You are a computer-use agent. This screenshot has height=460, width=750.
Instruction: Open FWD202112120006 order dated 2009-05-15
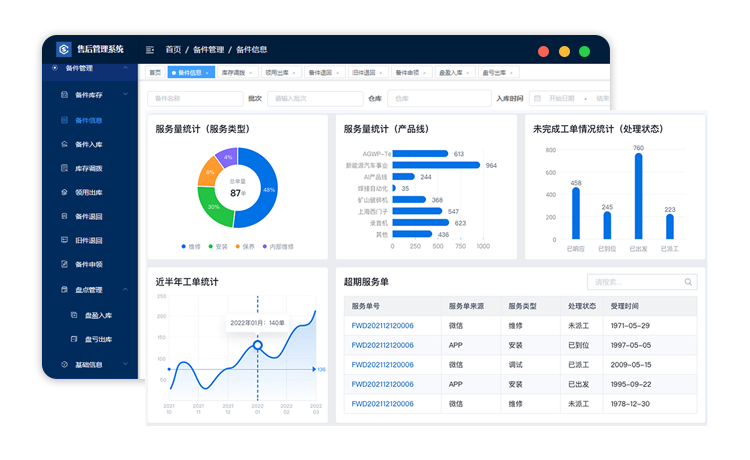point(383,365)
